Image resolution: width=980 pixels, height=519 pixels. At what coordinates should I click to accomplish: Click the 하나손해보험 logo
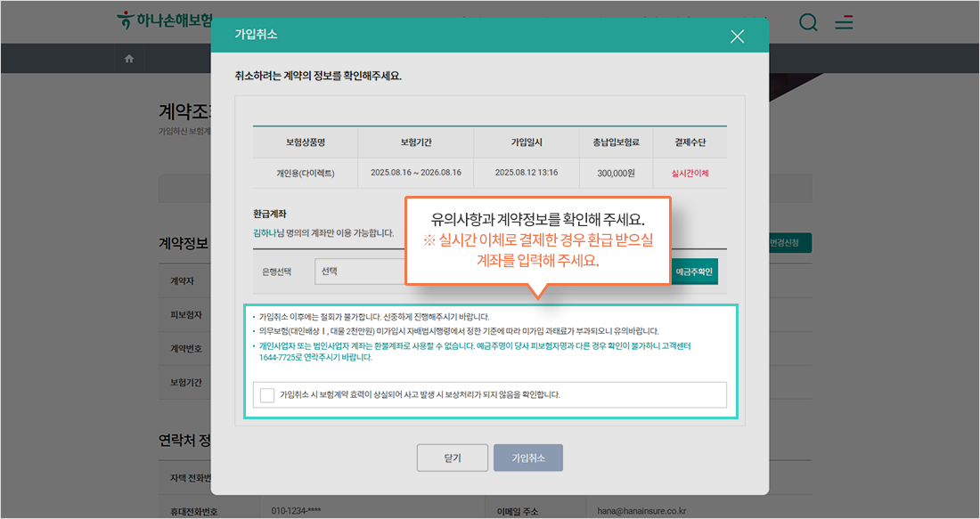[166, 20]
